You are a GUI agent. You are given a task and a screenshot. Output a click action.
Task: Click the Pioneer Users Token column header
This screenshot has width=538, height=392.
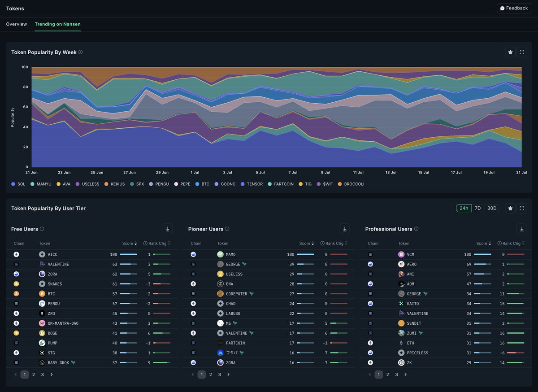223,244
